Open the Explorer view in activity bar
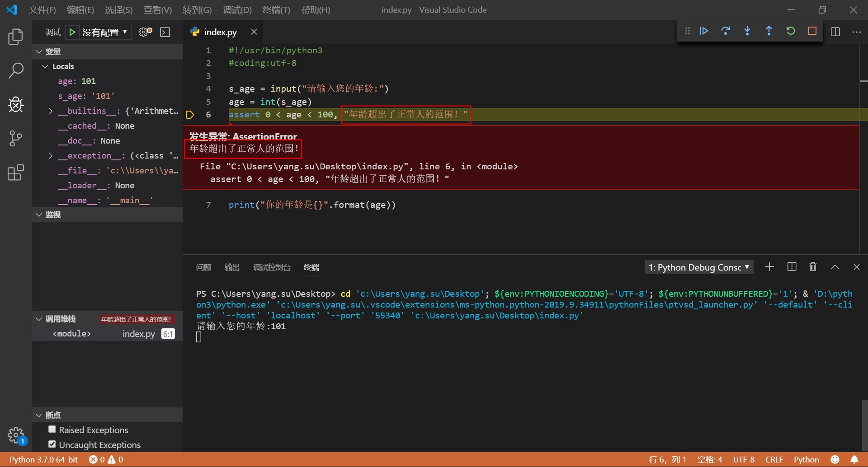Image resolution: width=868 pixels, height=467 pixels. [x=16, y=37]
